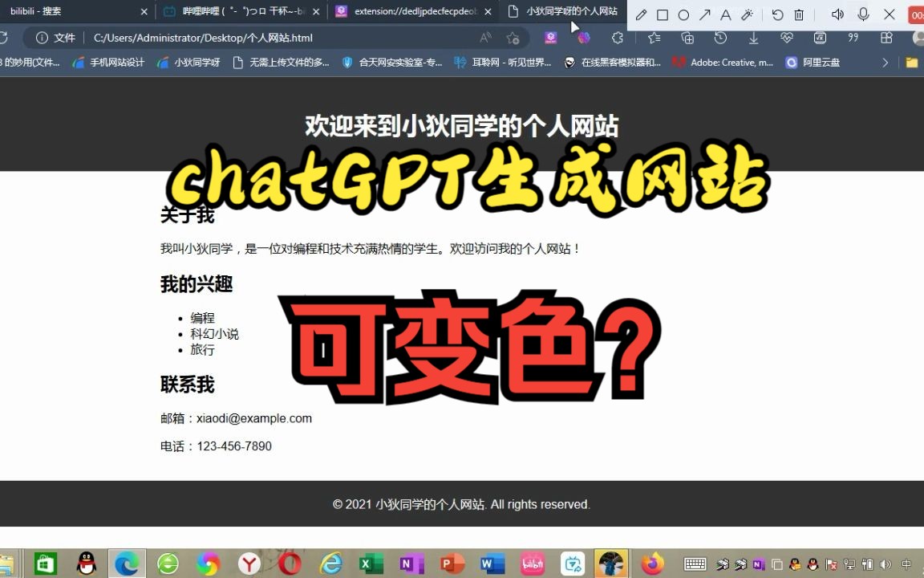Click the phone number 123-456-7890
Image resolution: width=924 pixels, height=578 pixels.
pyautogui.click(x=234, y=446)
